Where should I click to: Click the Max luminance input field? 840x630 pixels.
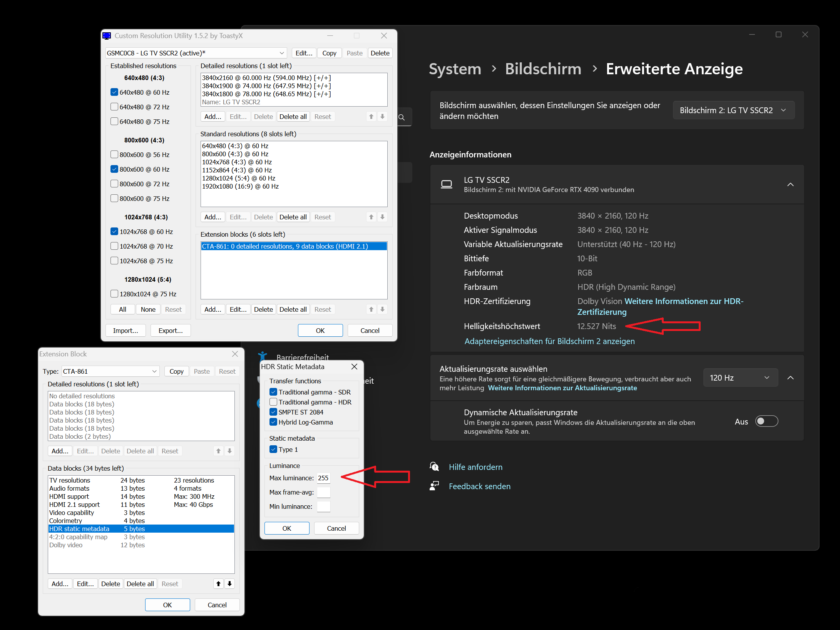point(323,478)
